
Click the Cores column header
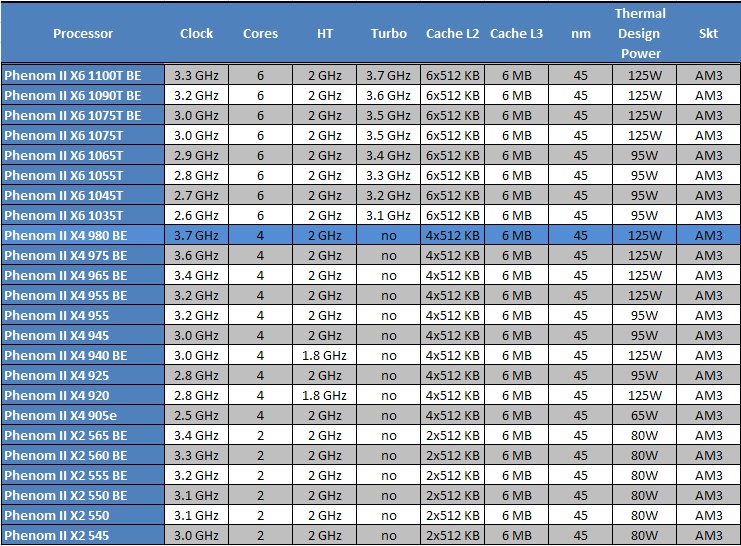click(260, 33)
